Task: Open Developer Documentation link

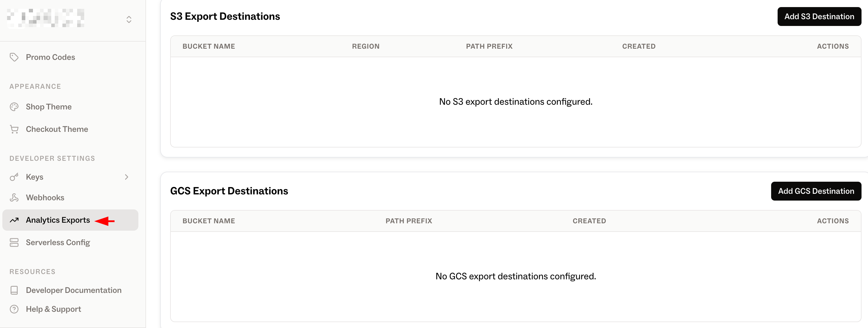Action: tap(73, 290)
